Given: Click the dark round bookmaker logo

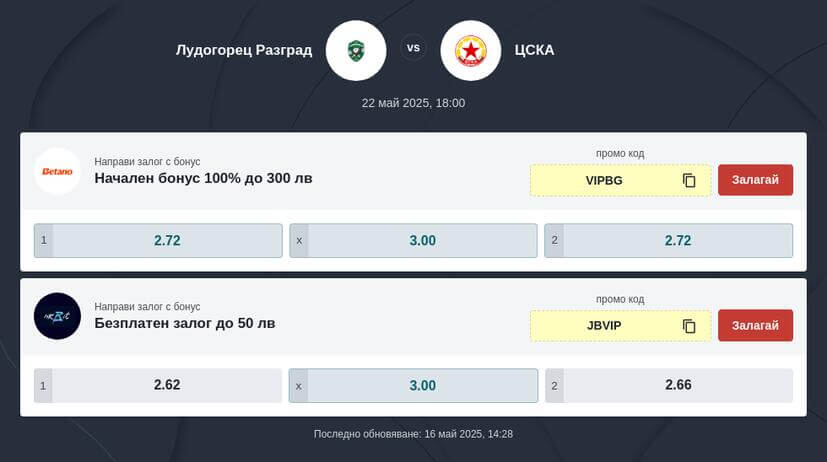Looking at the screenshot, I should (57, 316).
